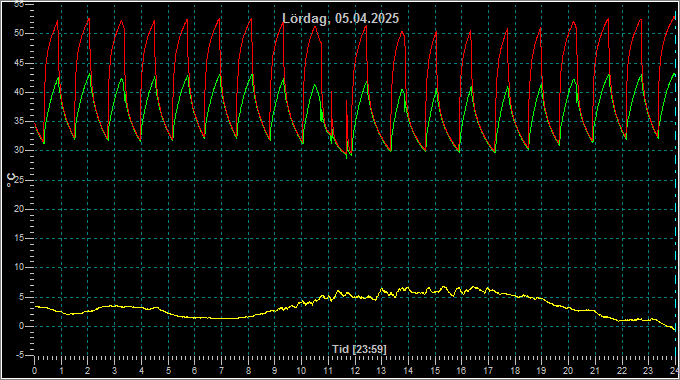Click the date title Lördag, 05.04.2025
The height and width of the screenshot is (380, 680).
340,18
